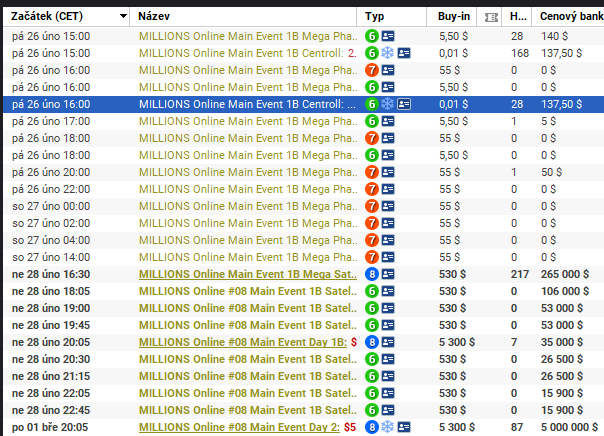The height and width of the screenshot is (436, 604).
Task: Click start time 'pá 26 úno 22:00'
Action: (x=51, y=189)
